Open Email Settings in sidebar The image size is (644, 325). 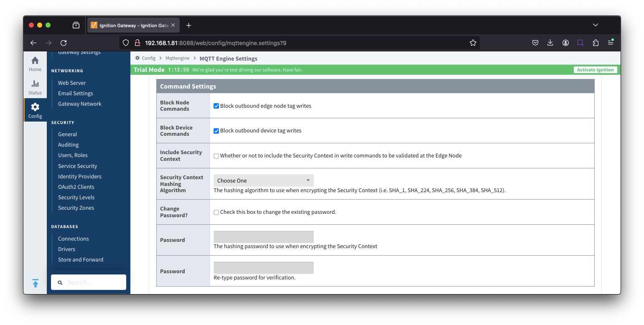76,93
